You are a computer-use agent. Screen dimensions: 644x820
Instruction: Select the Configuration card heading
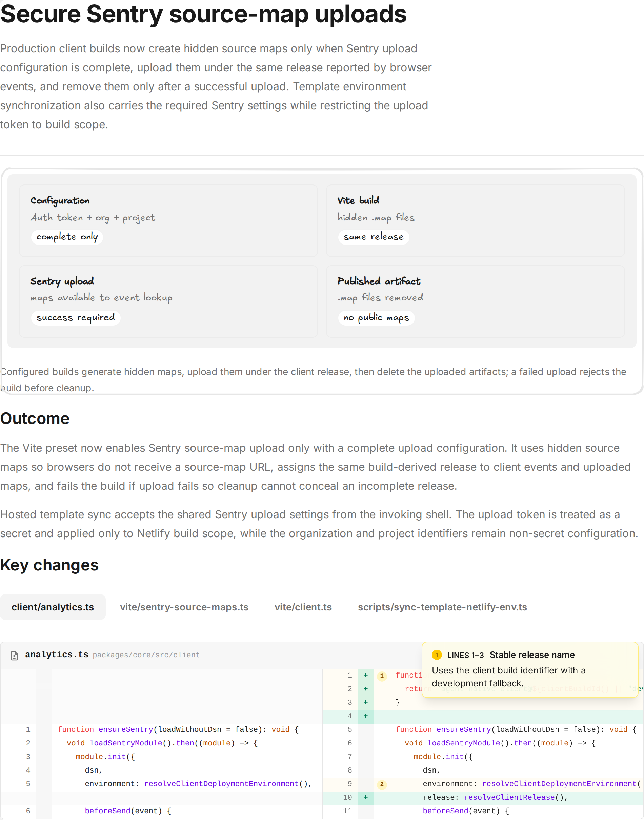pyautogui.click(x=60, y=201)
